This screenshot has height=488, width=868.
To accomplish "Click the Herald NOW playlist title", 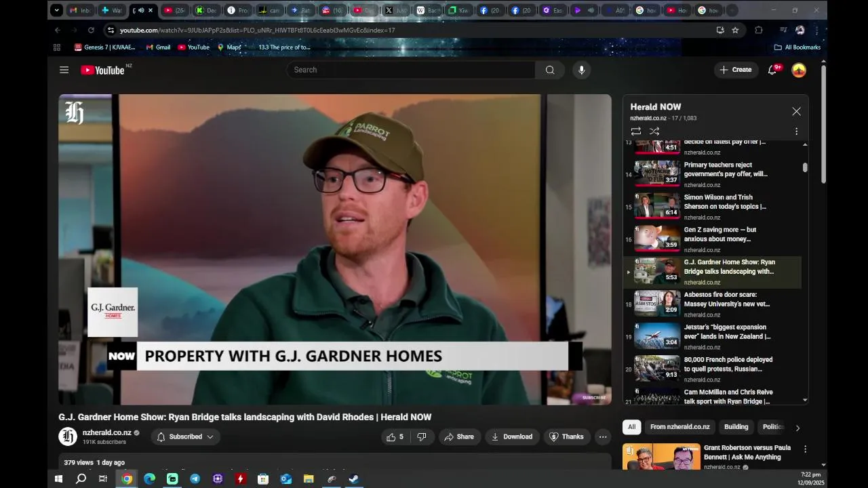I will pos(655,106).
